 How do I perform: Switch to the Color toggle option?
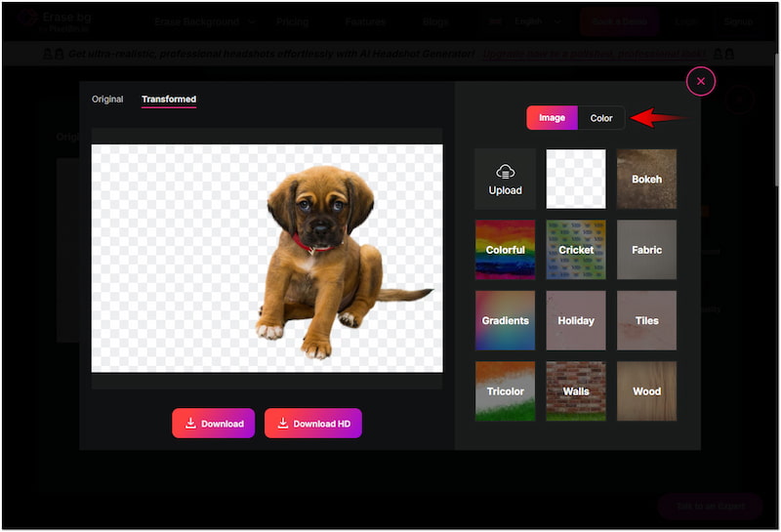pos(601,118)
